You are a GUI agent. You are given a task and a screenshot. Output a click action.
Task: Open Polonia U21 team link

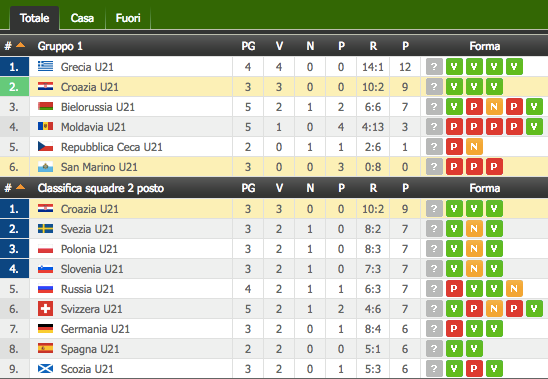(89, 249)
